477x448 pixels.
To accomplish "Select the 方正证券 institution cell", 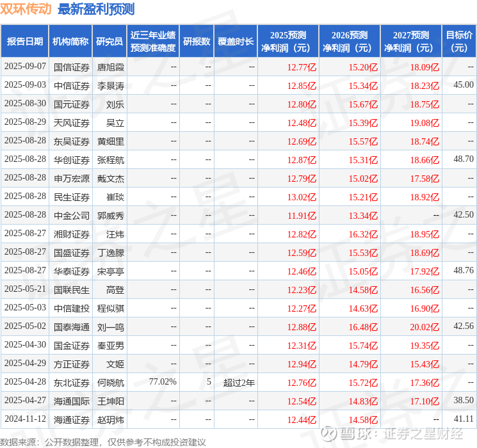I will click(x=72, y=364).
